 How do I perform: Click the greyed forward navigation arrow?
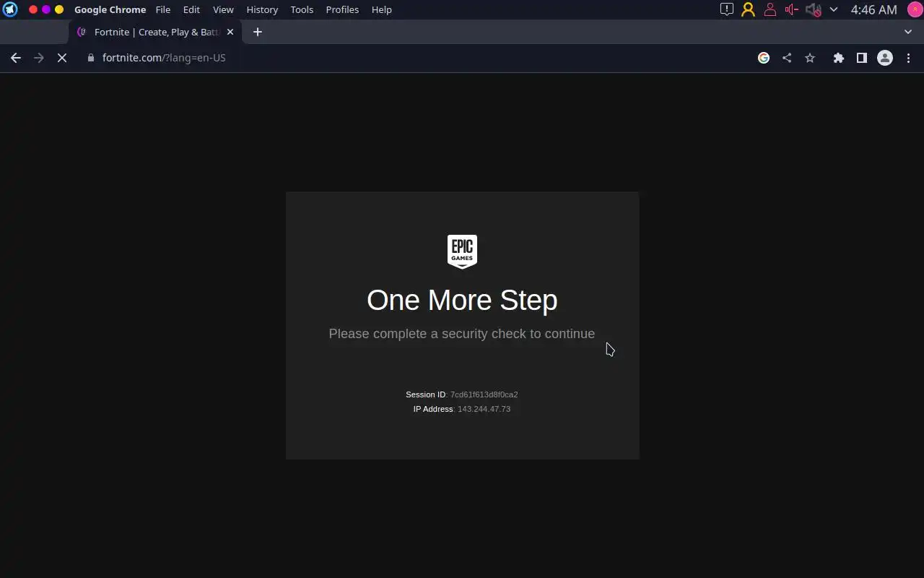39,58
